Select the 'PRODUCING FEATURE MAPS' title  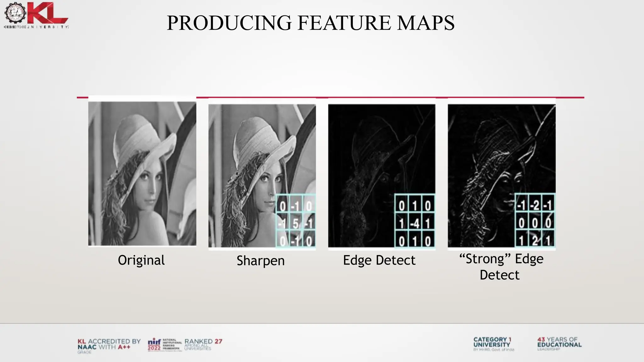(x=311, y=23)
